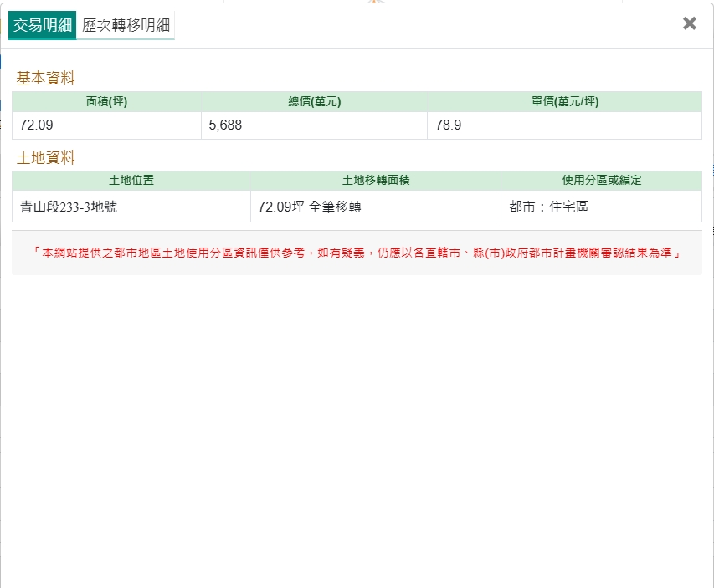Switch to the 交易明細 tab
The height and width of the screenshot is (588, 714).
click(42, 26)
